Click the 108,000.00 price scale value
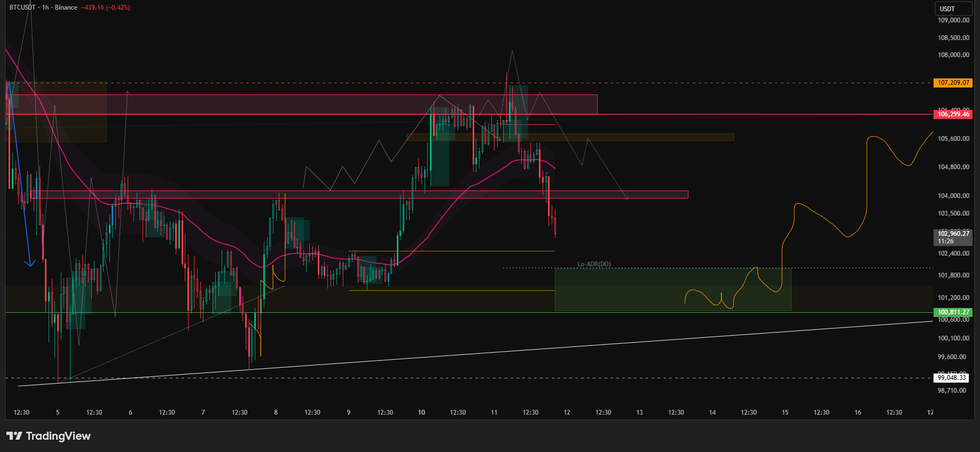 953,55
